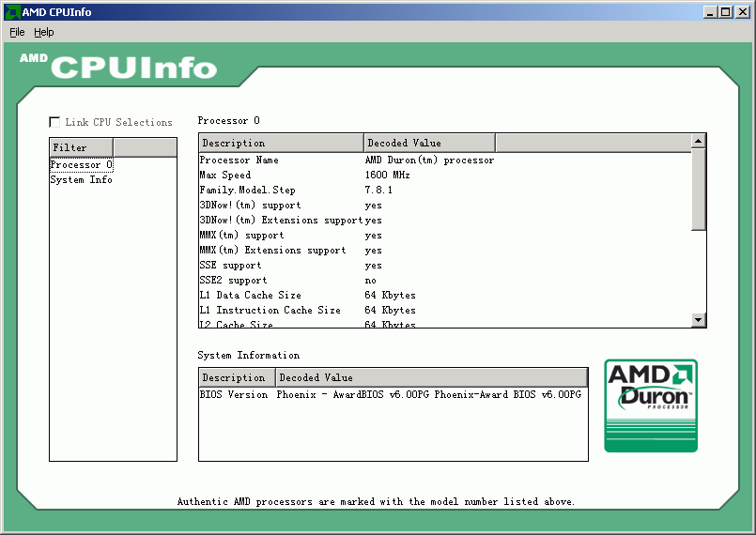Enable the Link CPU Selections checkbox
Screen dimensions: 756x535
point(54,122)
